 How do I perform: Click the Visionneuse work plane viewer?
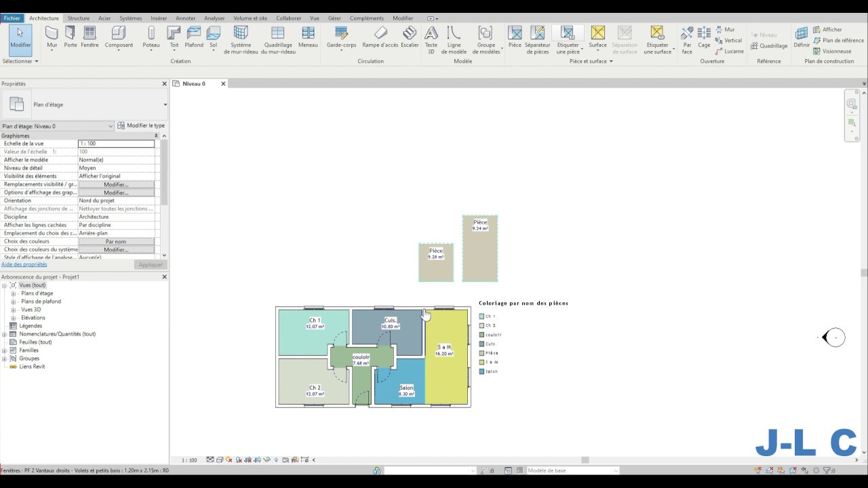832,51
